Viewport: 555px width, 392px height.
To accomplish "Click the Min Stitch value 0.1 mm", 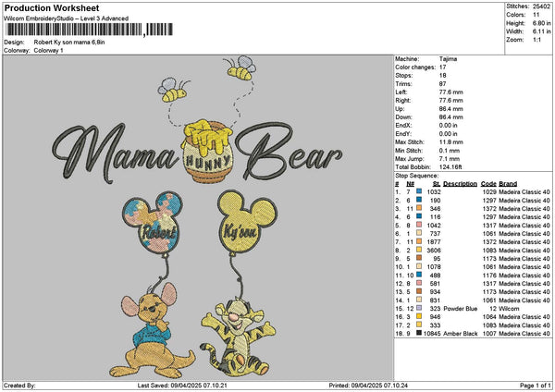I will click(450, 151).
